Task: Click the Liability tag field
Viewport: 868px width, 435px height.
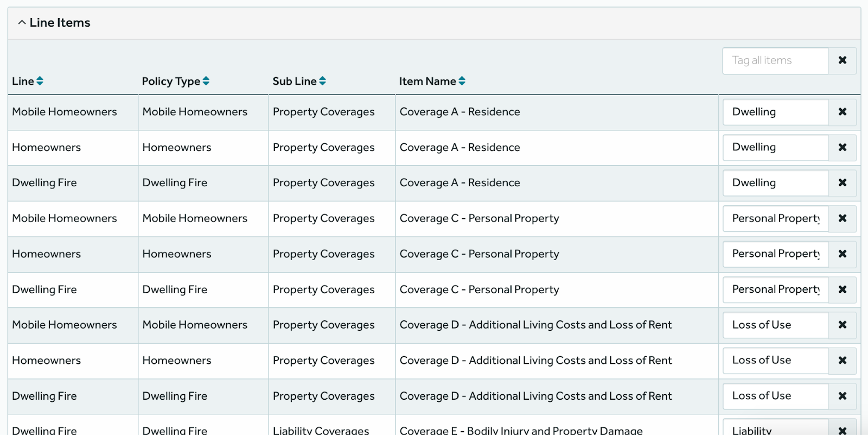Action: [x=775, y=429]
